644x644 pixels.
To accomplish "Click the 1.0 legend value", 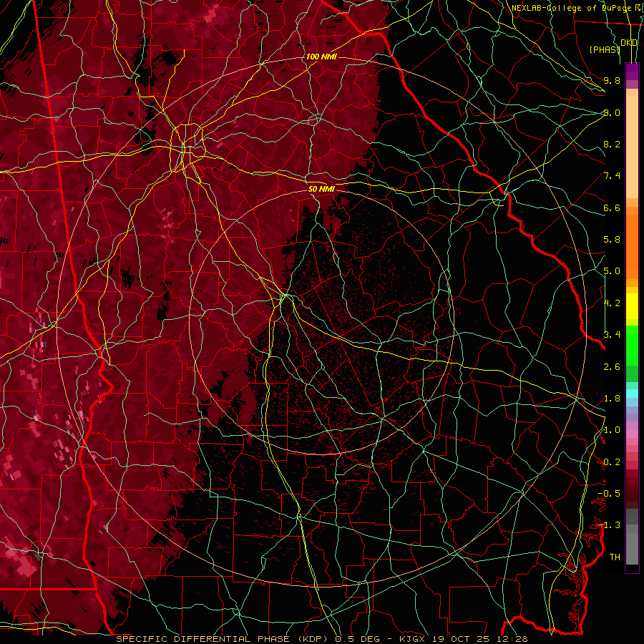I will click(x=612, y=430).
